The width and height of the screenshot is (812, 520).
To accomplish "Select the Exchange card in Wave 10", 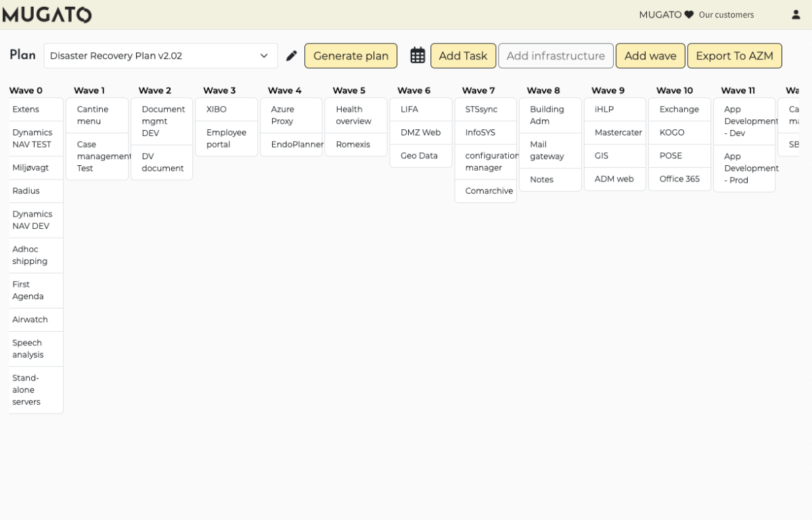I will [679, 110].
